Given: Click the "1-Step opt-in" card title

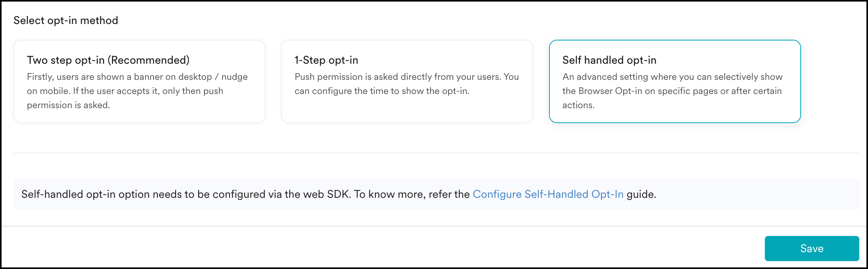Looking at the screenshot, I should [x=326, y=60].
